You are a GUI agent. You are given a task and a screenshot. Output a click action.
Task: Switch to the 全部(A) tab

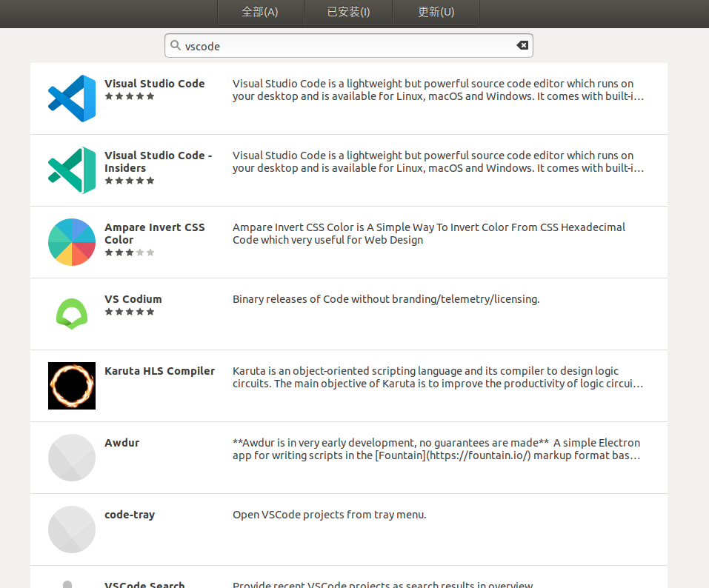260,12
